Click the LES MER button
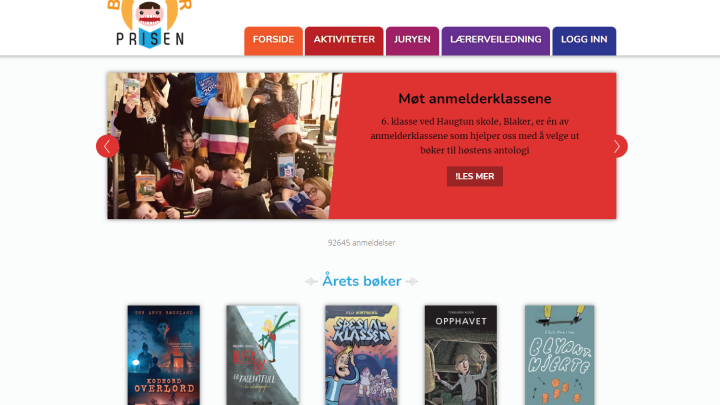Viewport: 720px width, 405px height. tap(475, 176)
